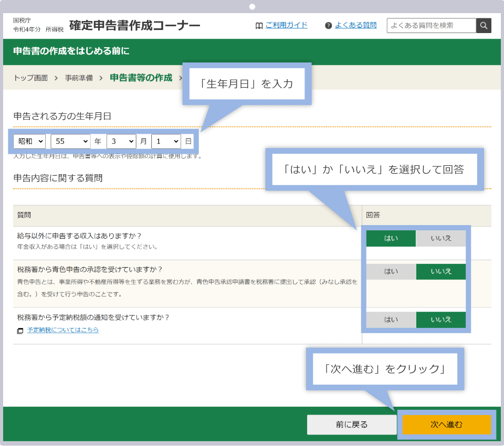The image size is (504, 446).
Task: Click the 給与以外に申告する収入はありますか？ question text
Action: pos(79,236)
